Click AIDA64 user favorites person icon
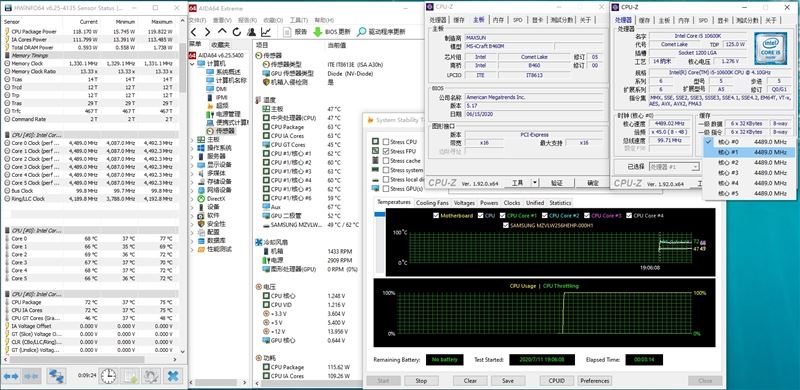The width and height of the screenshot is (800, 390). (x=251, y=32)
